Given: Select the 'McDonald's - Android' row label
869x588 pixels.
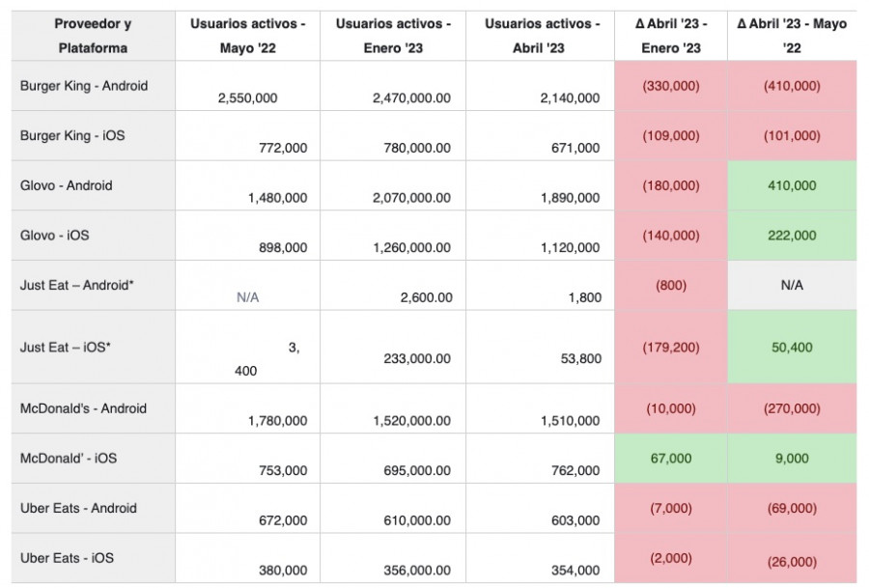Looking at the screenshot, I should pyautogui.click(x=83, y=408).
